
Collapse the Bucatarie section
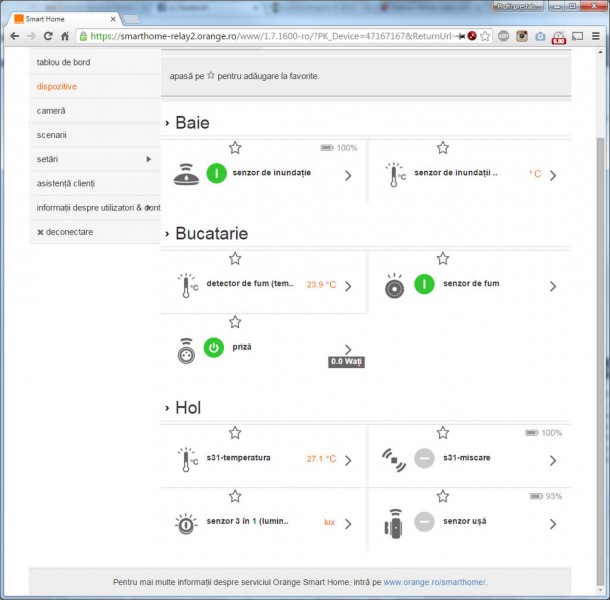click(x=167, y=234)
